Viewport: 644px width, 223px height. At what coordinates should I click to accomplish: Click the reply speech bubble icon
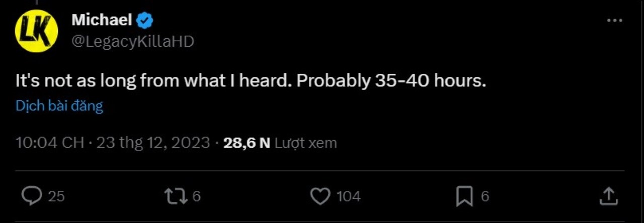[32, 196]
